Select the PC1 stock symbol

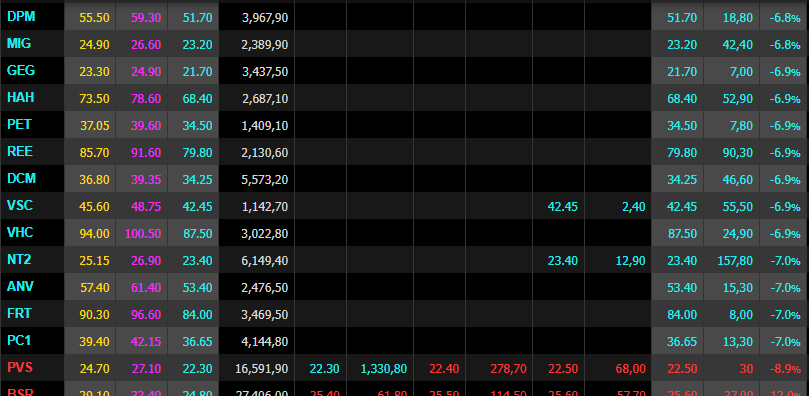19,341
